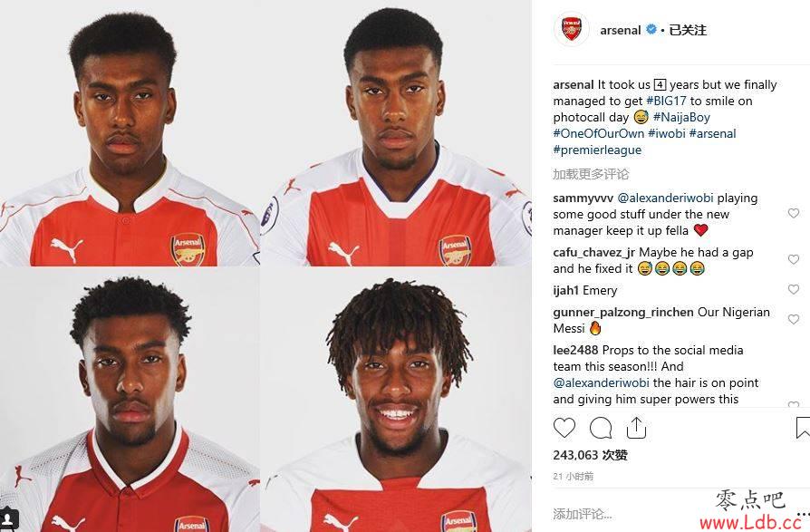This screenshot has width=810, height=532.
Task: Open the #NaijaBoy hashtag link
Action: coord(681,117)
